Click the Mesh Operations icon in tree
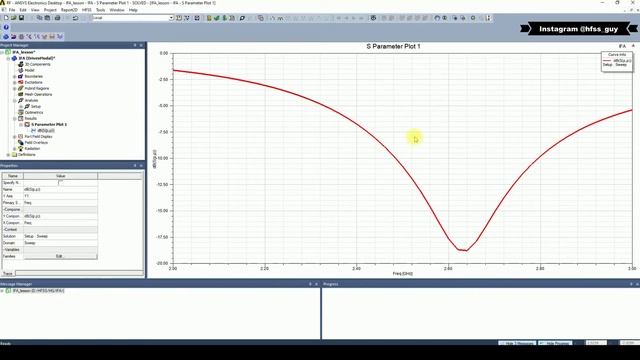This screenshot has width=640, height=360. (20, 94)
